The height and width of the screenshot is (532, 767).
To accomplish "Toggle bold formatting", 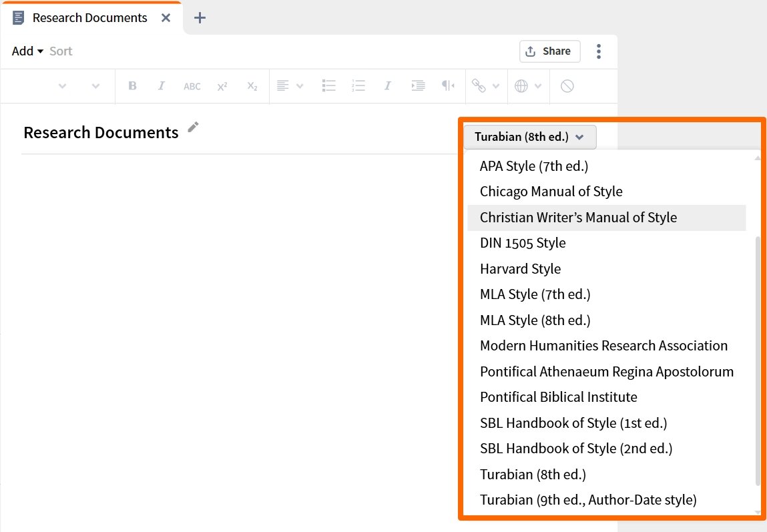I will (132, 85).
